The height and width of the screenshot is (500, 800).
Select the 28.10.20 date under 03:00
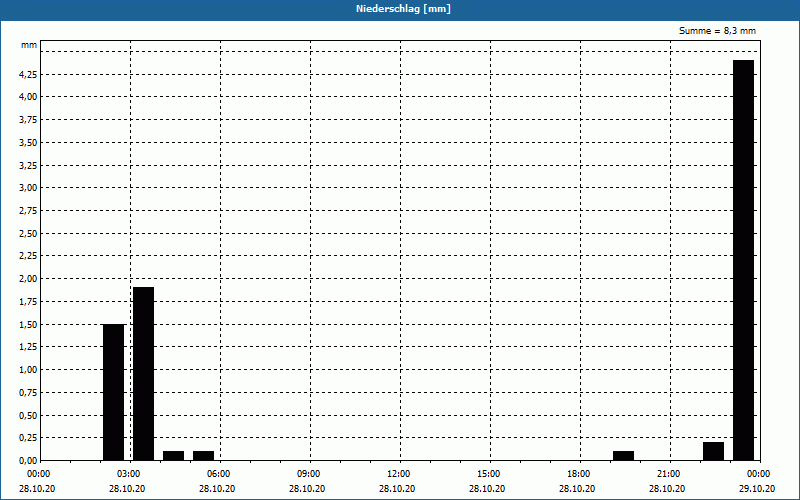[x=127, y=489]
